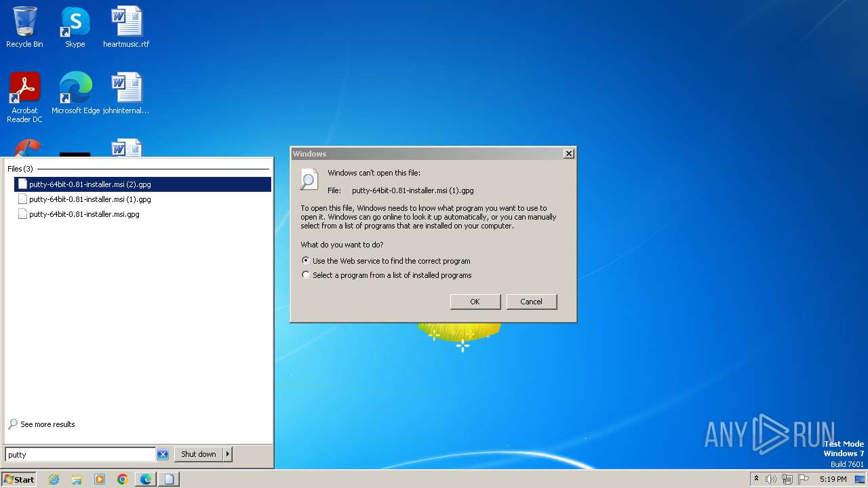The image size is (868, 488).
Task: Open the volume speaker tray icon
Action: coord(771,479)
